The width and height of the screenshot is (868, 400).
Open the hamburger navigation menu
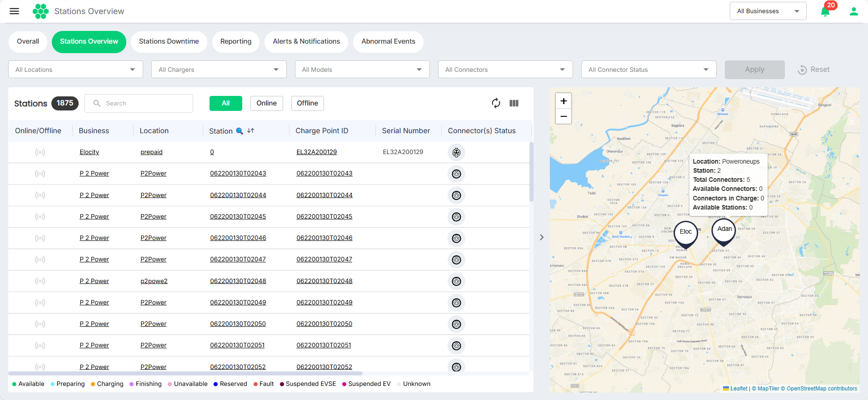15,11
